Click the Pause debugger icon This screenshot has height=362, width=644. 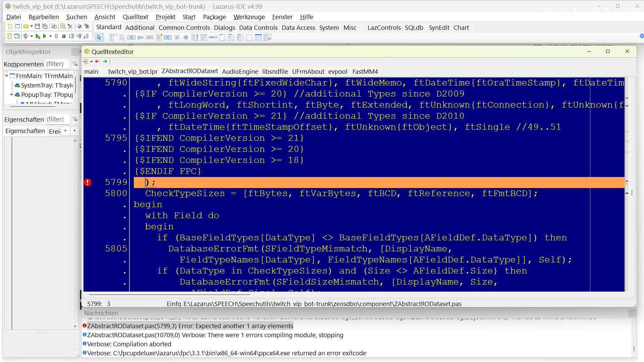pos(56,36)
